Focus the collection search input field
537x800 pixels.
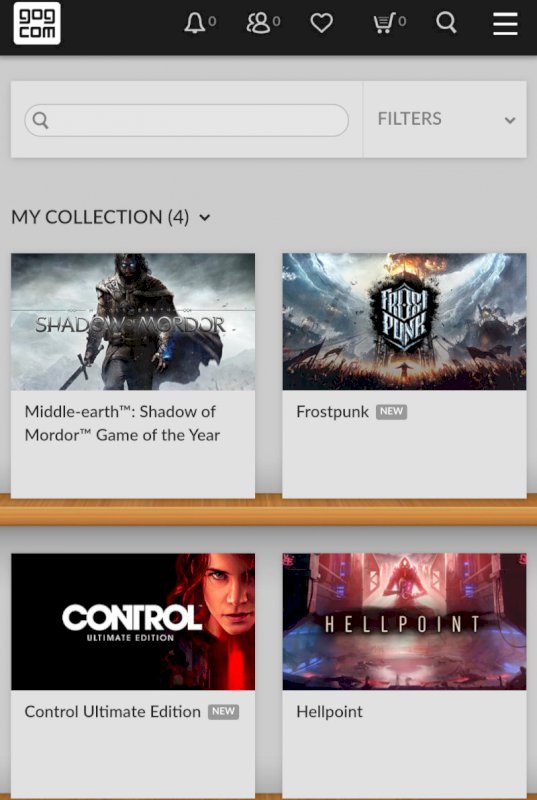[x=187, y=120]
